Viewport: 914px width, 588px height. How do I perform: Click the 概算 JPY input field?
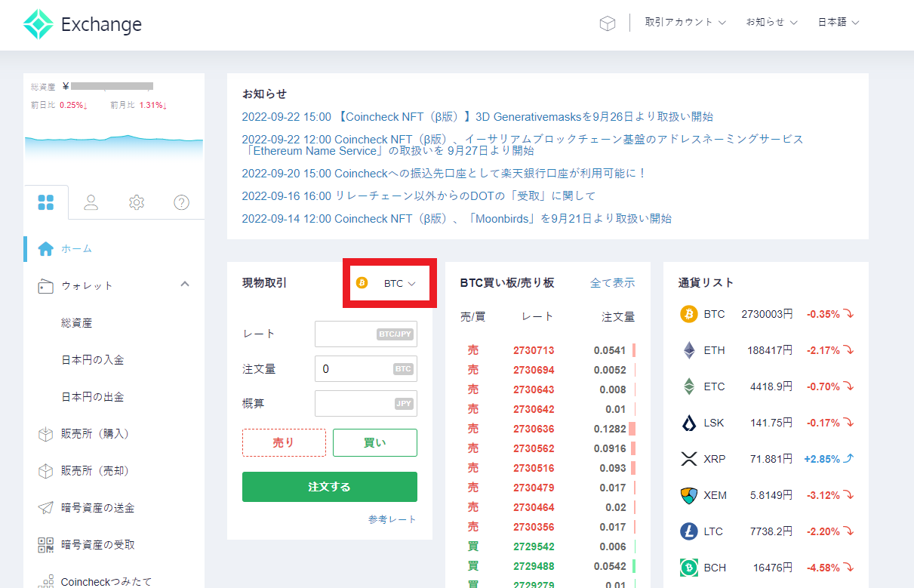[x=365, y=403]
